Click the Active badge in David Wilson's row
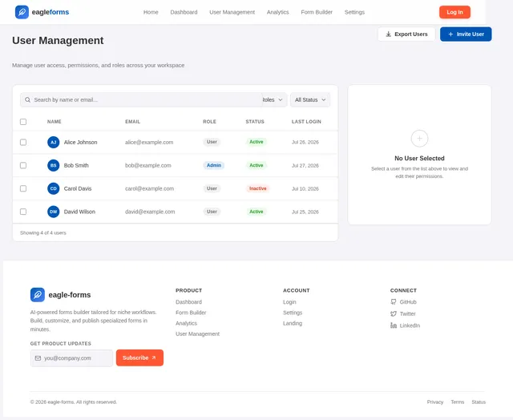This screenshot has height=420, width=513. [256, 212]
